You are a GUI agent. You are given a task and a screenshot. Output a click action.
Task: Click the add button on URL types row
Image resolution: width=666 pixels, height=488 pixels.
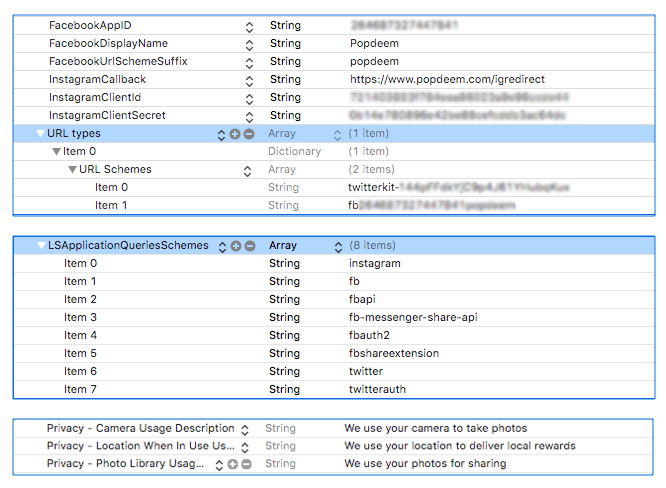tap(235, 134)
